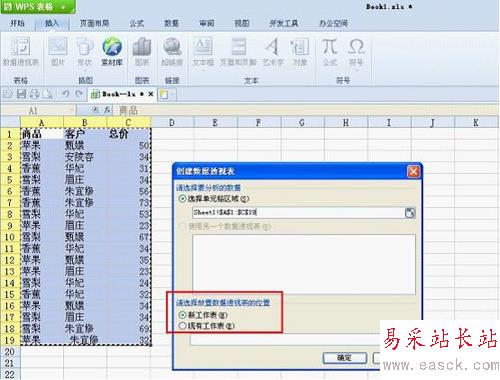Select 现有工作表 radio button
This screenshot has height=380, width=500.
pyautogui.click(x=183, y=326)
